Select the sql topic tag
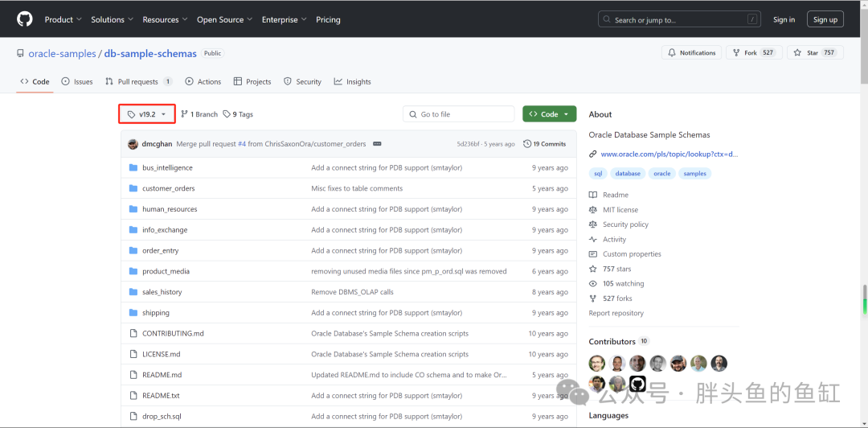868x428 pixels. pos(598,173)
